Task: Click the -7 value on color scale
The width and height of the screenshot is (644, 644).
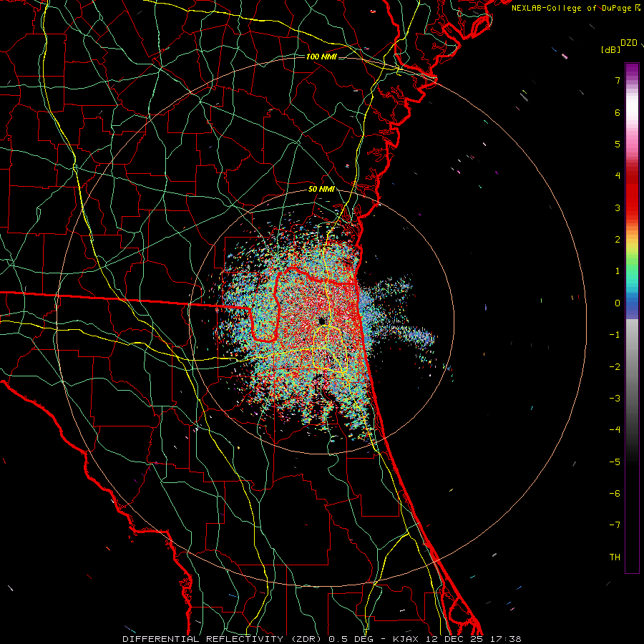Action: pos(615,525)
